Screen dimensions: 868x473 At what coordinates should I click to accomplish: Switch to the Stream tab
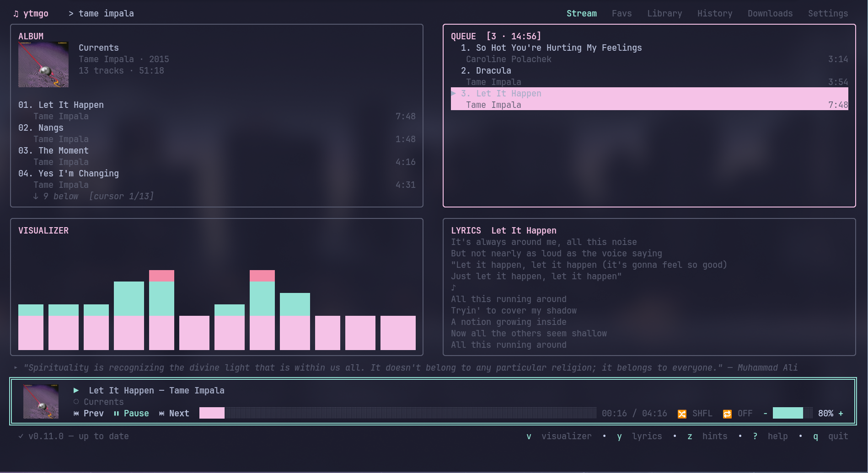click(582, 14)
